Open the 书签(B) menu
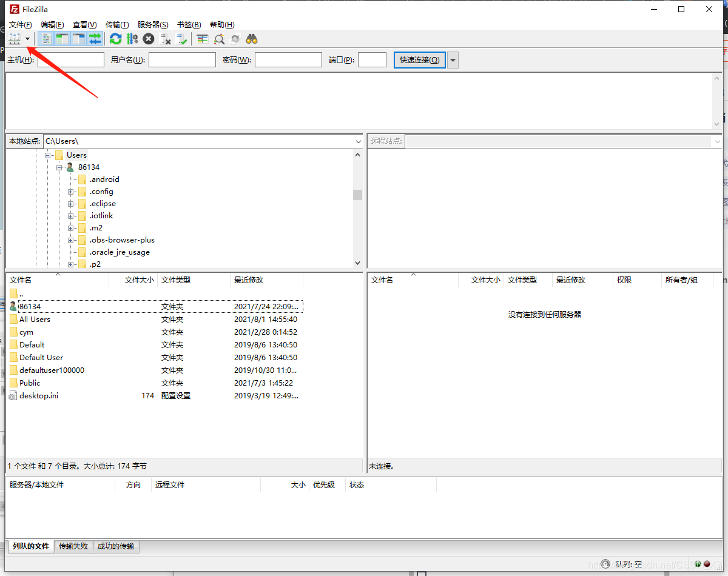728x576 pixels. [x=189, y=25]
